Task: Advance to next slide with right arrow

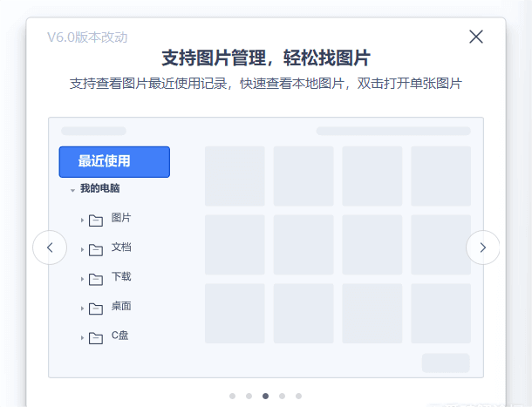Action: [483, 248]
